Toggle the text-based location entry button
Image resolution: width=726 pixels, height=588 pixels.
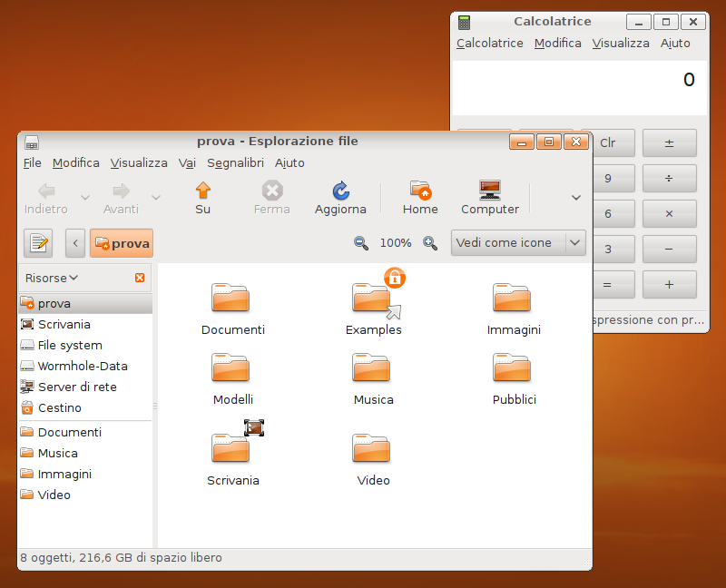tap(38, 243)
